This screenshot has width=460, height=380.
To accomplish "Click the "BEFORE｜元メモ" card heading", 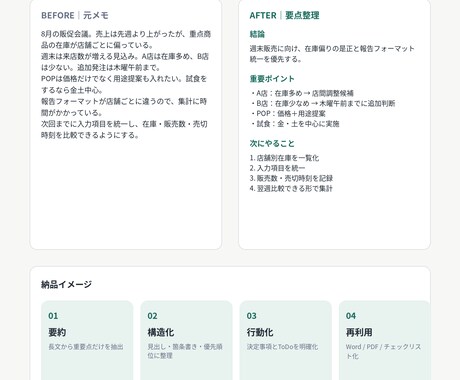I will pyautogui.click(x=75, y=15).
